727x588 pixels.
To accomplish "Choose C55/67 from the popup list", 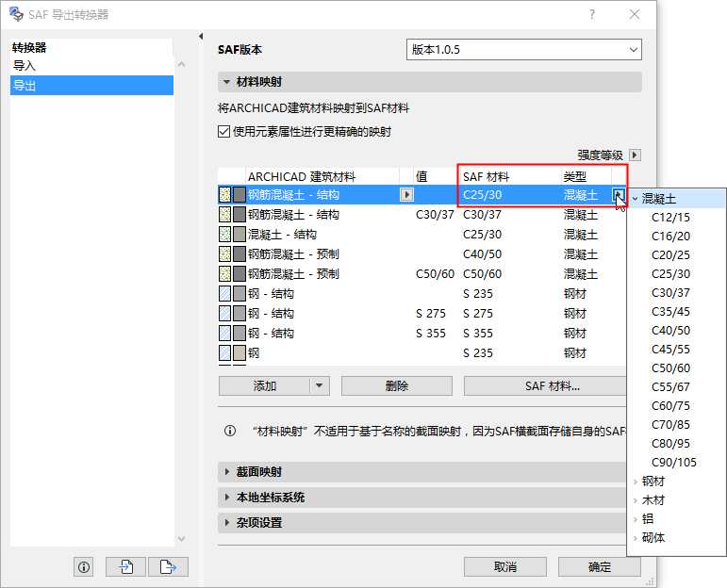I will pyautogui.click(x=671, y=387).
